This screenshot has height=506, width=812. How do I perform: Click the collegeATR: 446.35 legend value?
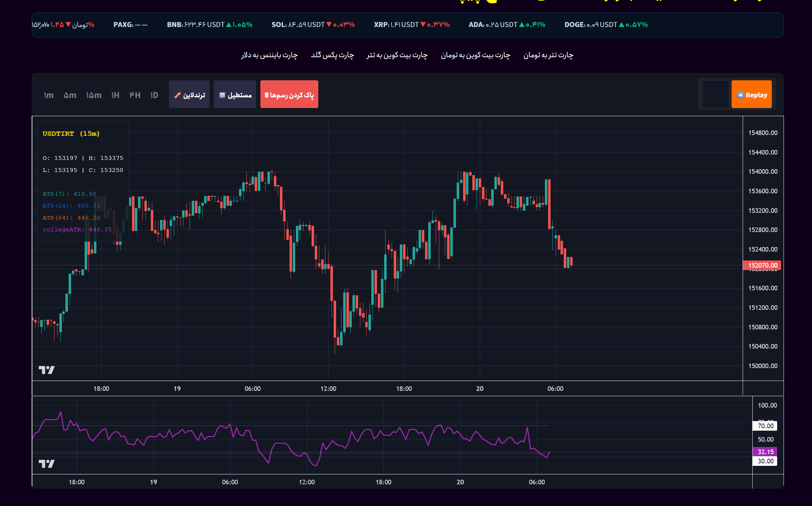point(77,230)
